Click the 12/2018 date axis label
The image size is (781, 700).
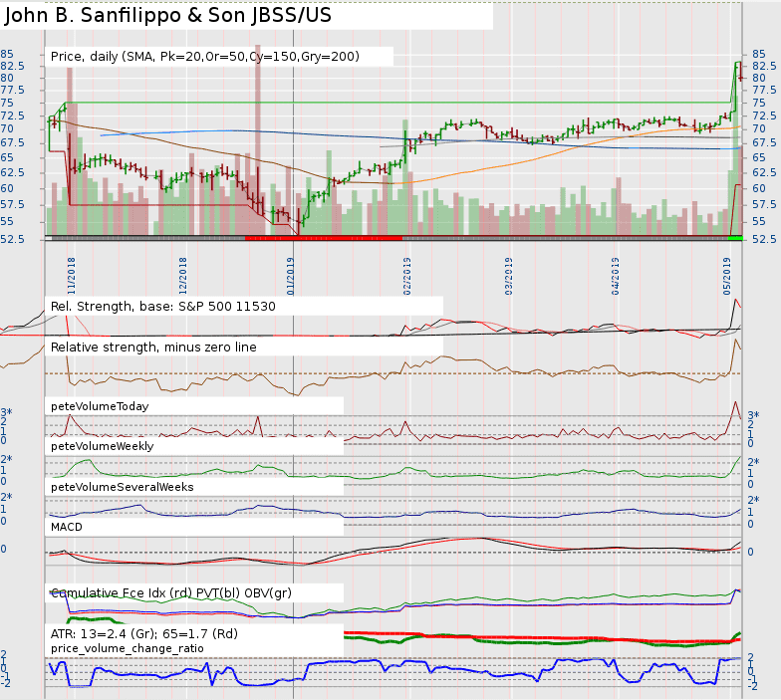[x=183, y=276]
